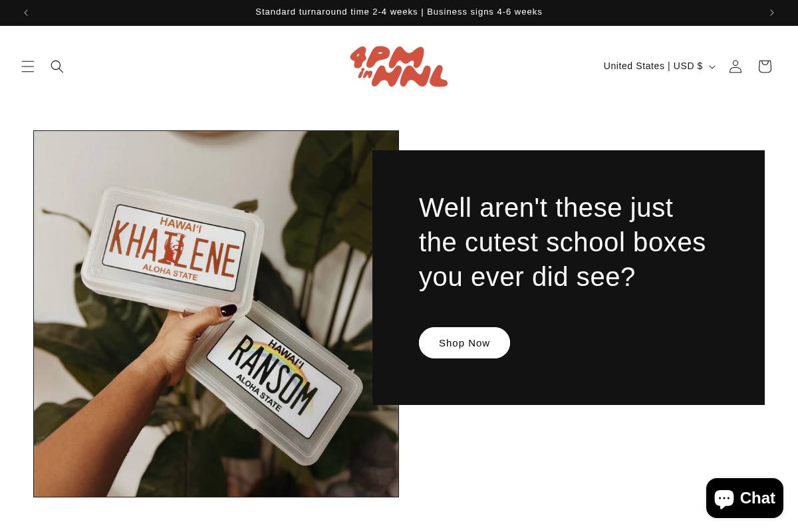View the shopping cart
The height and width of the screenshot is (532, 798).
pos(765,66)
